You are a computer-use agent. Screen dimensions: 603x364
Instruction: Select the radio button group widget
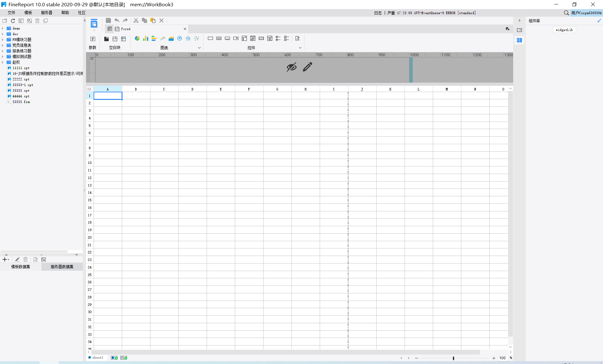coord(278,39)
